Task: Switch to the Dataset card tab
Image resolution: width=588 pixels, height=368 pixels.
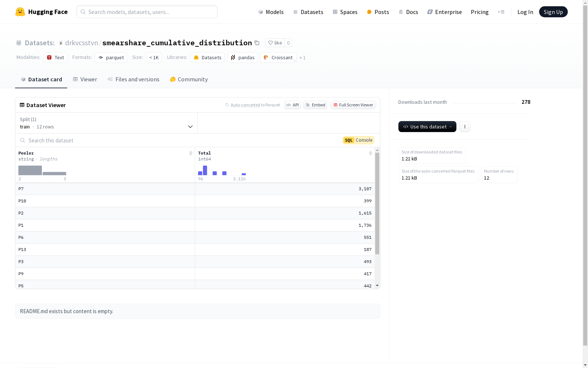Action: pyautogui.click(x=41, y=79)
